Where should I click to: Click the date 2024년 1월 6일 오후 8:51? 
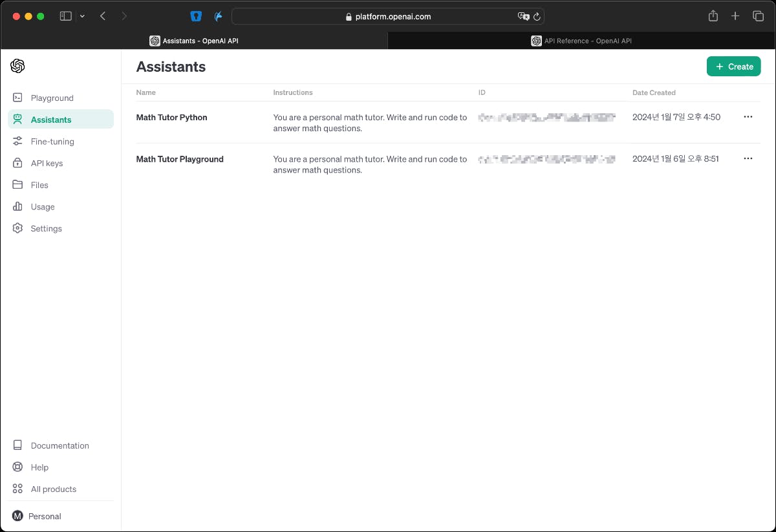pos(676,158)
